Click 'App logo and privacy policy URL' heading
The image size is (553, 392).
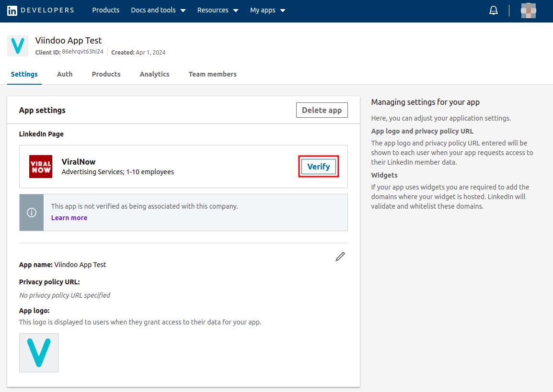tap(422, 131)
